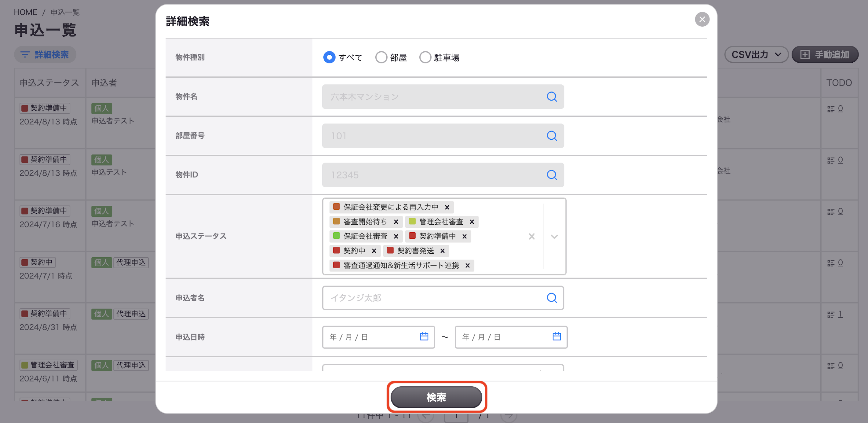
Task: Click the 申込者名 input field
Action: (443, 298)
